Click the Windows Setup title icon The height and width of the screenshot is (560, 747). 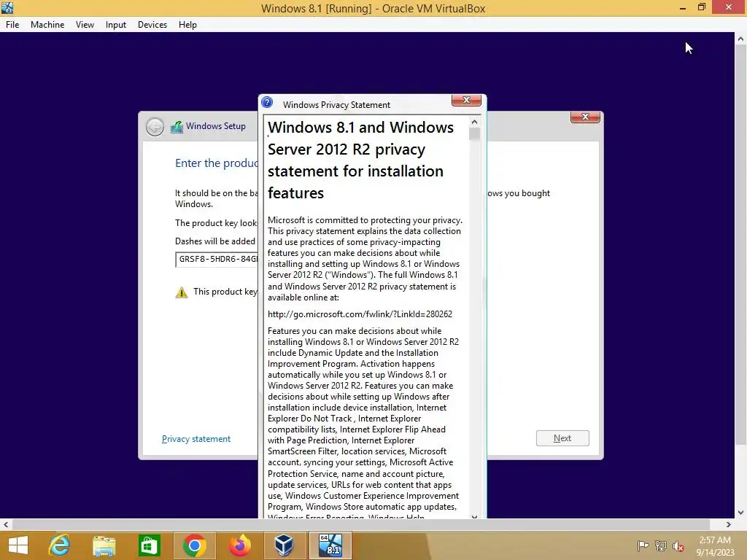click(x=177, y=127)
